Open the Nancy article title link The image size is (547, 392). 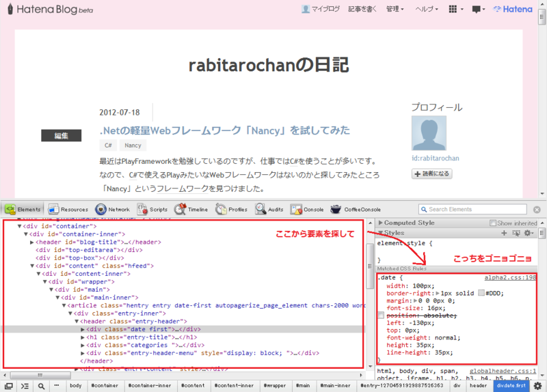tap(225, 130)
